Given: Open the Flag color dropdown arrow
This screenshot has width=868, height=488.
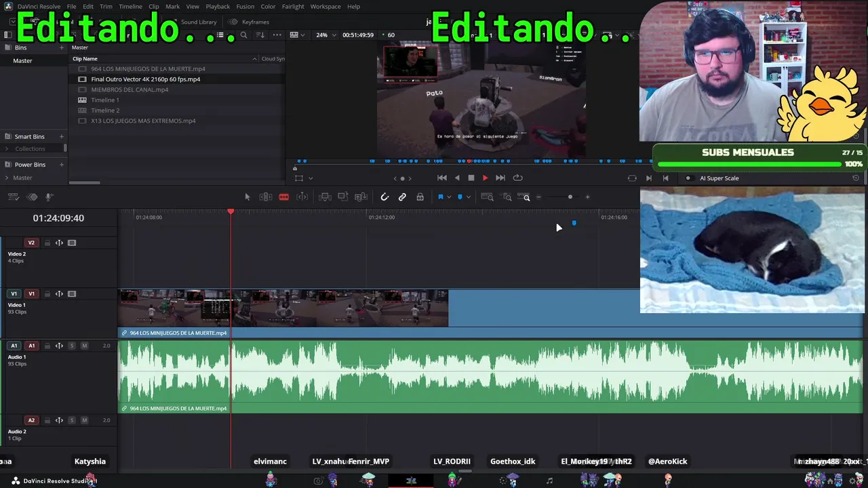Looking at the screenshot, I should 449,197.
